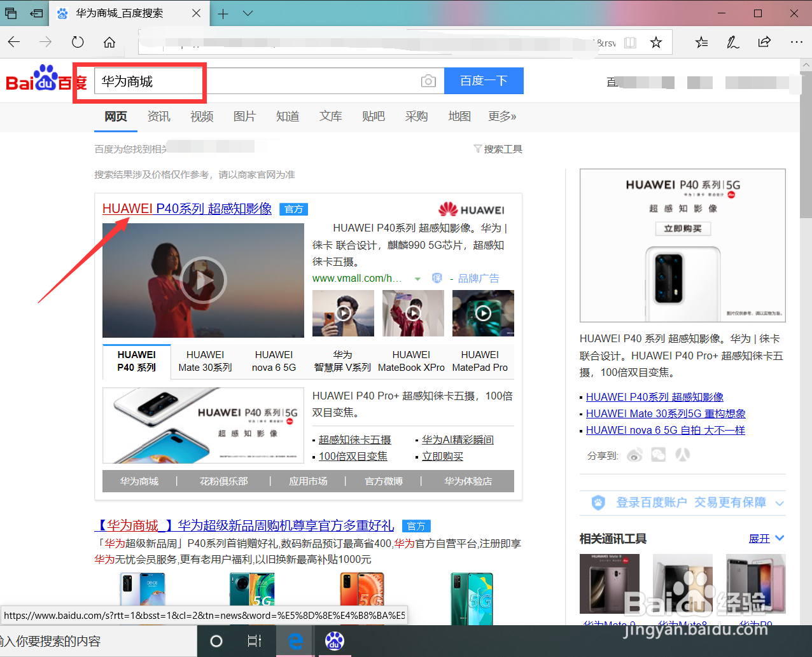Image resolution: width=812 pixels, height=657 pixels.
Task: Open the 文库 tab
Action: click(x=331, y=116)
